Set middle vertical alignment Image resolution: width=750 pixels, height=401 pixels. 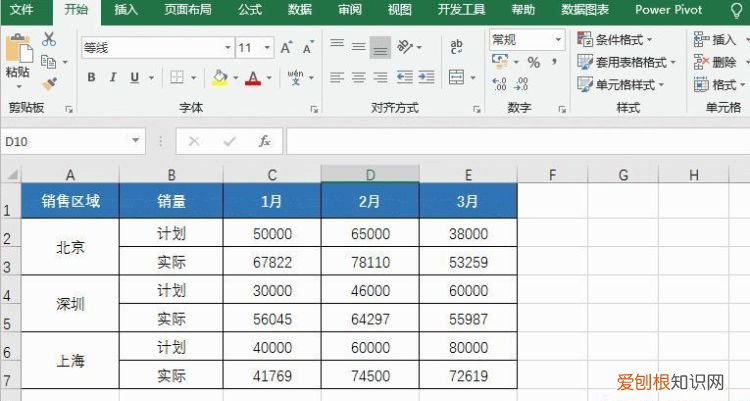tap(359, 46)
